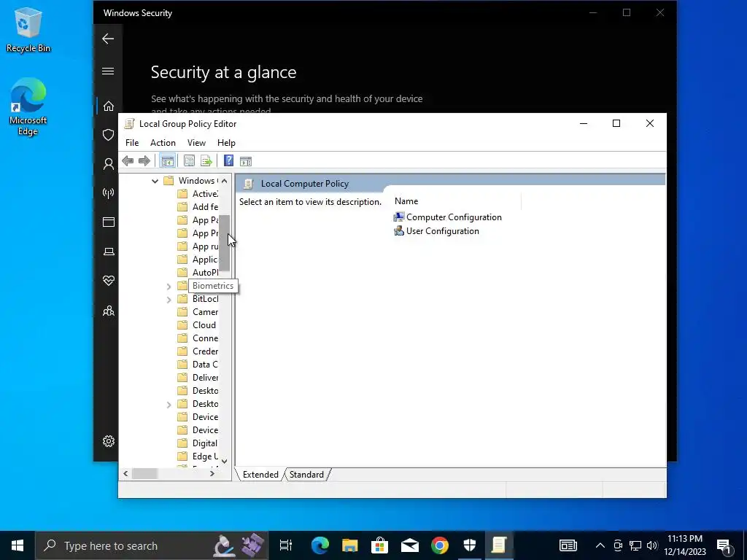Click the Back arrow in Group Policy toolbar
Screen dimensions: 747x560
click(128, 161)
